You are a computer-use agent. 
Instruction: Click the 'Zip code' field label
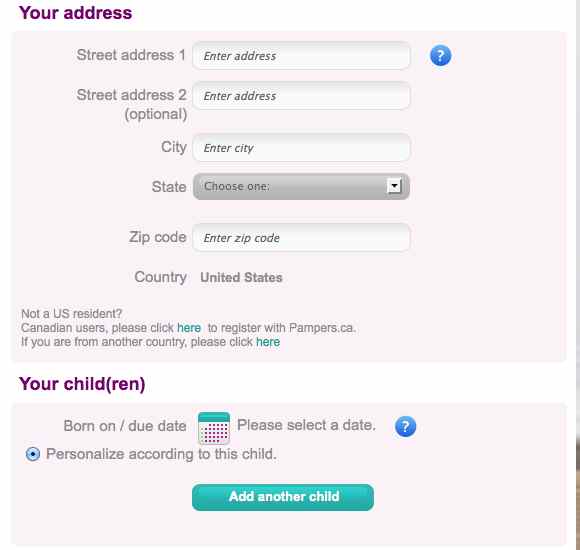[158, 237]
